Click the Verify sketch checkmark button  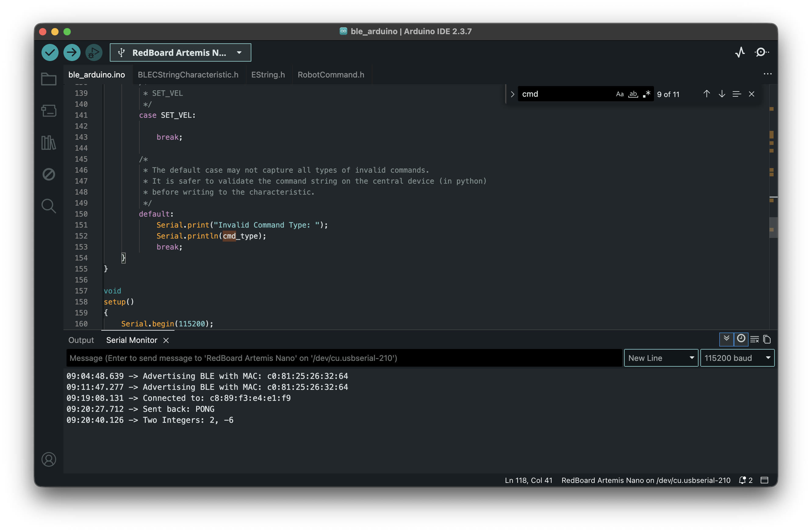[x=50, y=52]
